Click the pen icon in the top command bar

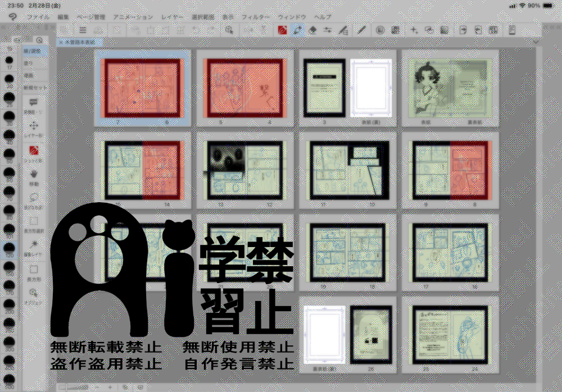coord(361,30)
